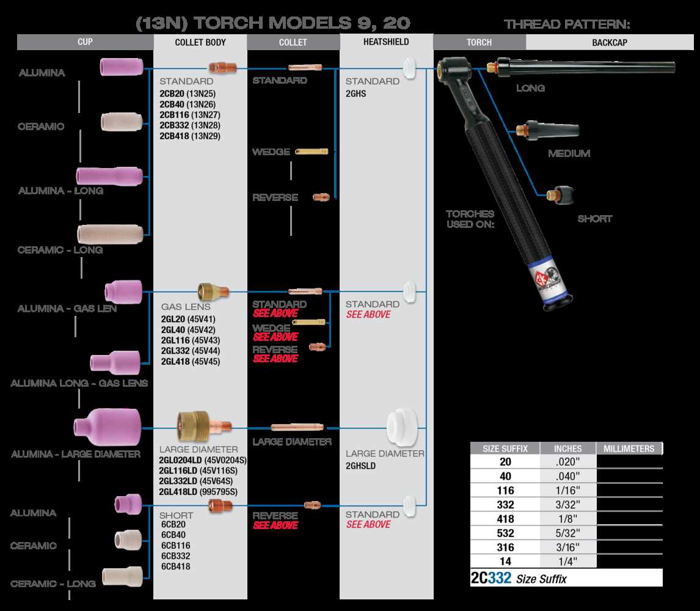The width and height of the screenshot is (700, 611).
Task: Click the COLLET BODY header
Action: tap(200, 42)
